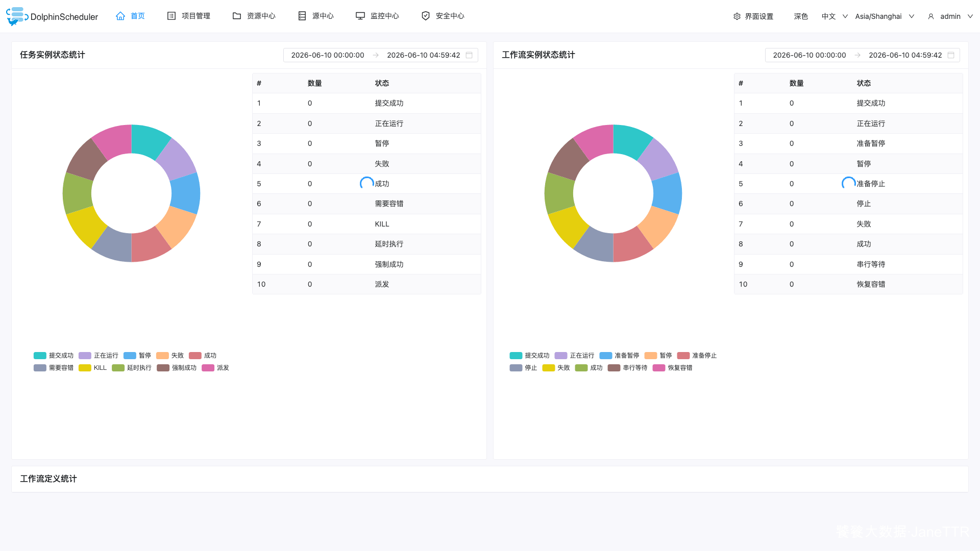Toggle 准备停止 legend swatch in workflow chart
The height and width of the screenshot is (551, 980).
tap(683, 356)
